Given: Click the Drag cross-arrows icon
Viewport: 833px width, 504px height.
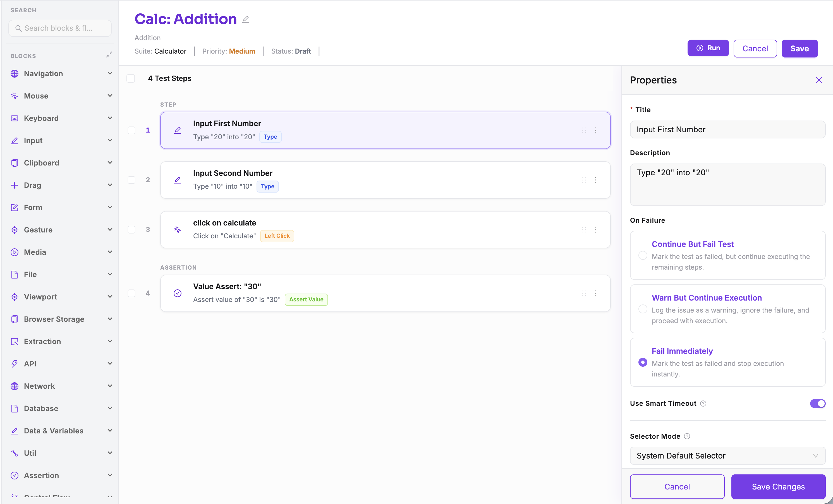Looking at the screenshot, I should coord(15,185).
